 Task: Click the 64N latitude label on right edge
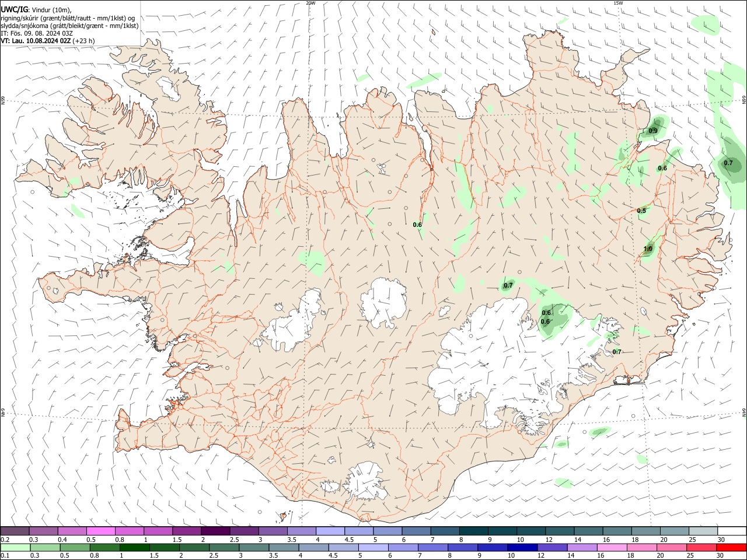(744, 412)
